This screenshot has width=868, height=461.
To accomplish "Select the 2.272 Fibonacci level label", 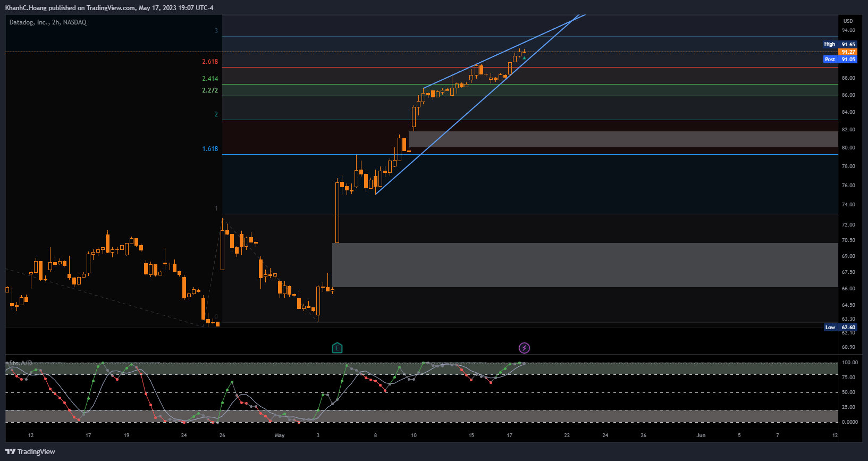I will pos(210,90).
